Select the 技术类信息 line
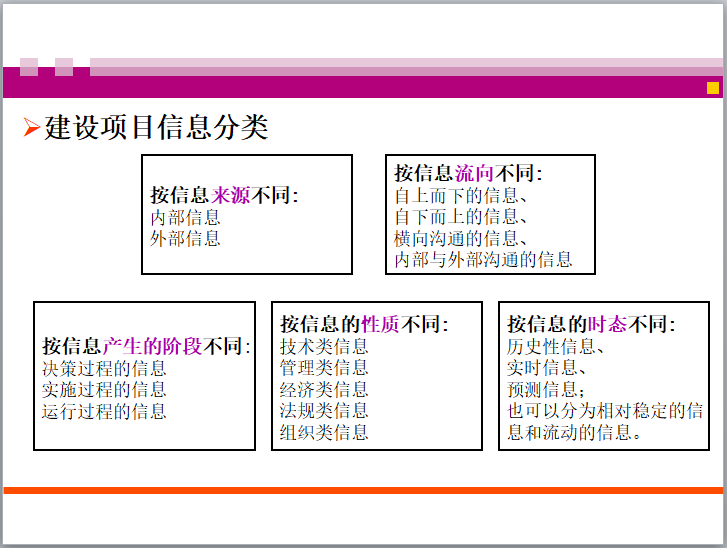 click(x=324, y=347)
